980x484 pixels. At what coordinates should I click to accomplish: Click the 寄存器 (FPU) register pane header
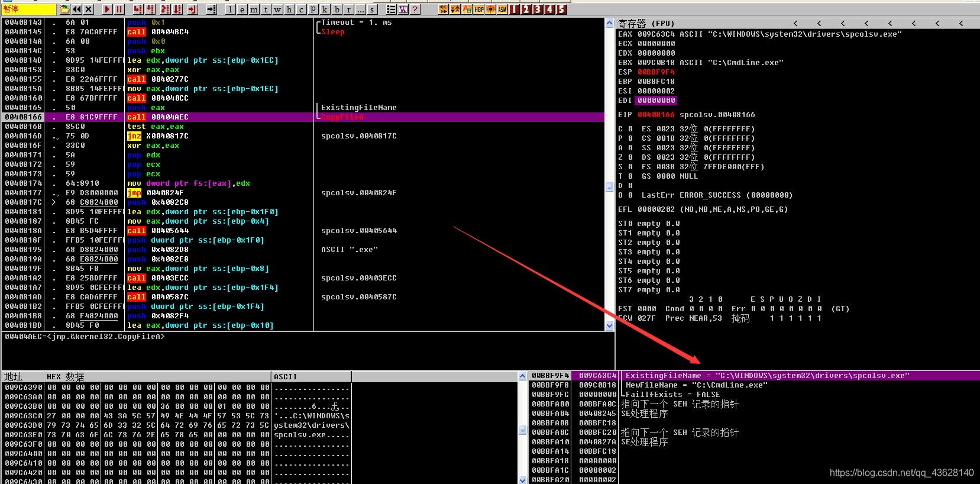(646, 23)
